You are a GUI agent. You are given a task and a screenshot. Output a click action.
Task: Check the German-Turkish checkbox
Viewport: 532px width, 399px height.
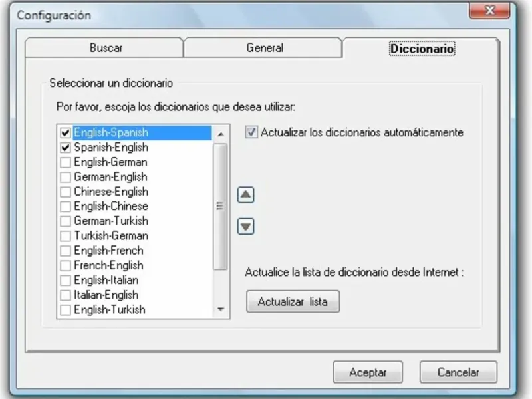[65, 221]
